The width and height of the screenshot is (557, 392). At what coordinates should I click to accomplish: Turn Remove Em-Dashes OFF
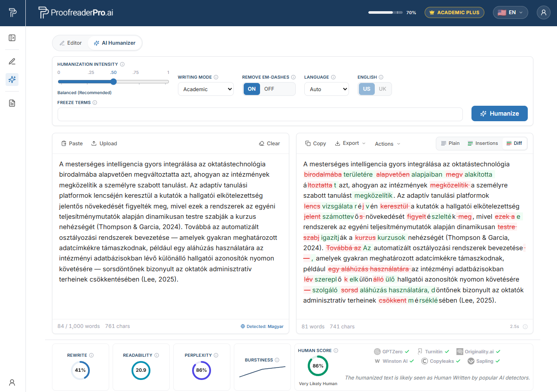[x=269, y=89]
